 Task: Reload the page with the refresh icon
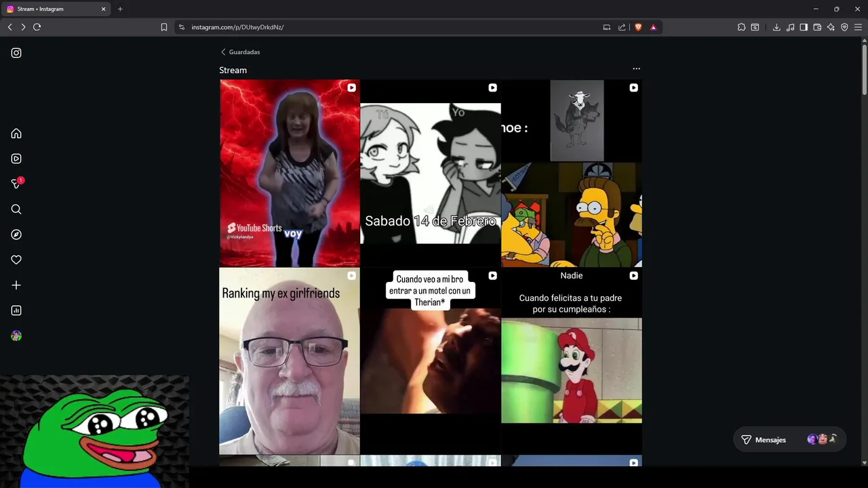37,27
